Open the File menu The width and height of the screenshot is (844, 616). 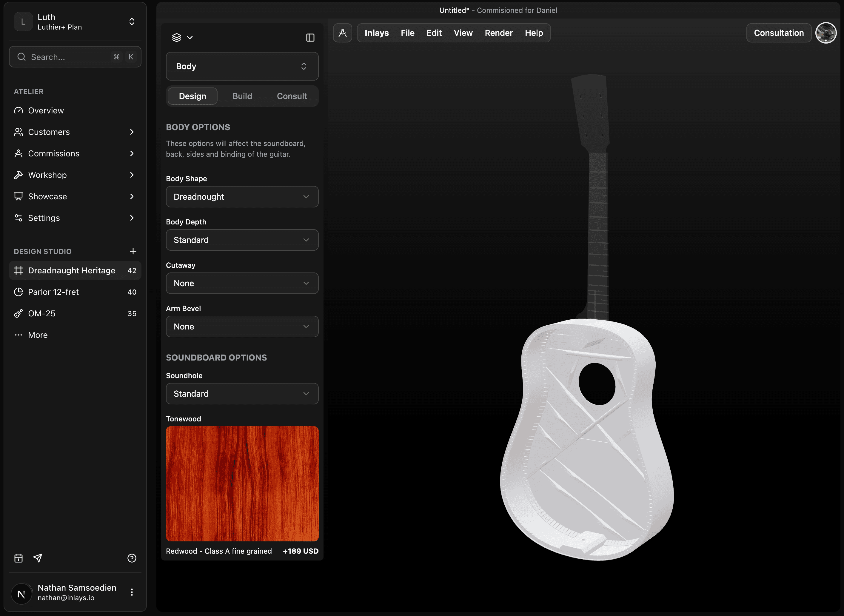pos(407,33)
